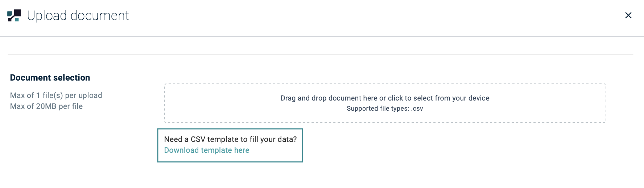
Task: Close the Upload document dialog
Action: pos(628,15)
